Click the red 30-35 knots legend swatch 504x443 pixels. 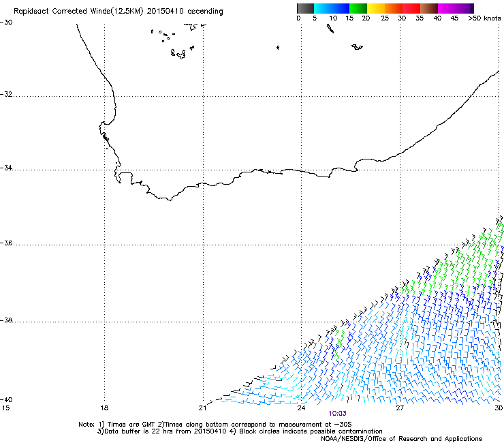click(411, 8)
